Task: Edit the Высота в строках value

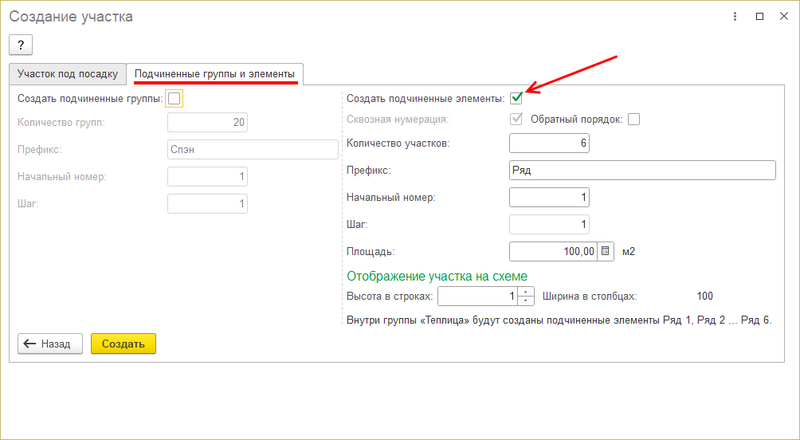Action: click(x=478, y=296)
